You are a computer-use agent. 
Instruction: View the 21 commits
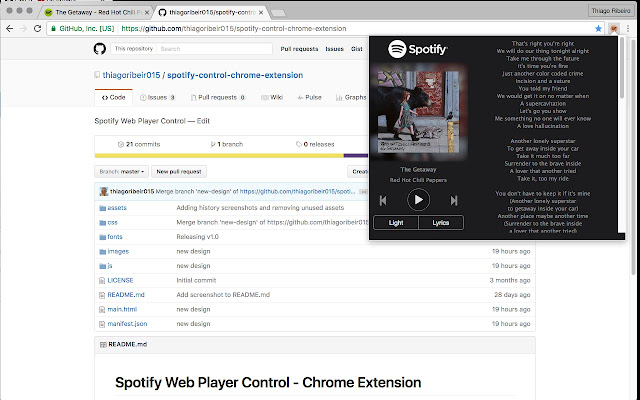[x=139, y=144]
